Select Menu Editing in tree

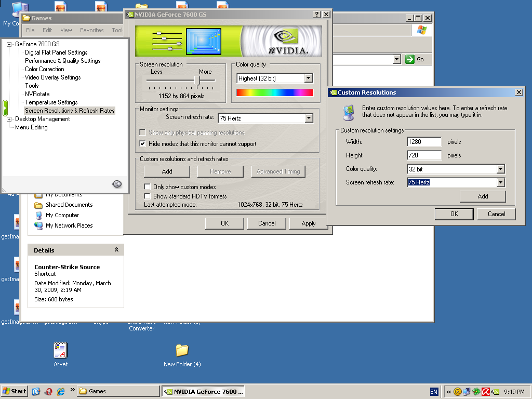[31, 127]
